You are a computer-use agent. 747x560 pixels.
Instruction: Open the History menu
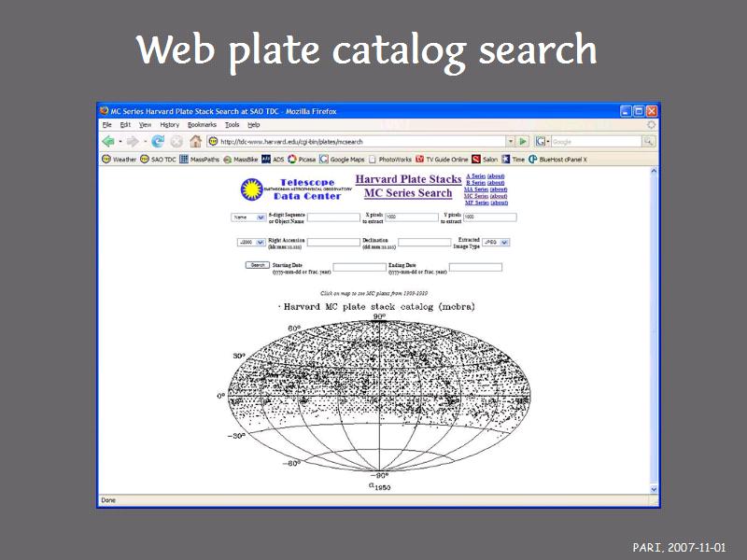169,124
